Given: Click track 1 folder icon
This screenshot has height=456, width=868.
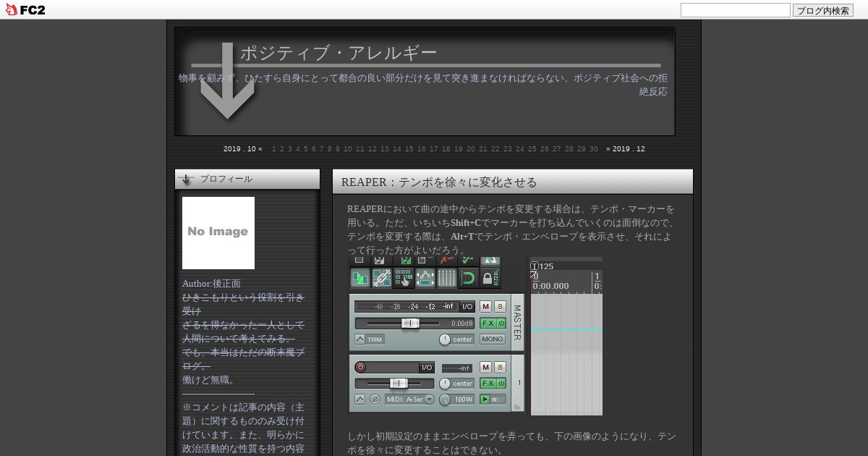Looking at the screenshot, I should point(518,407).
